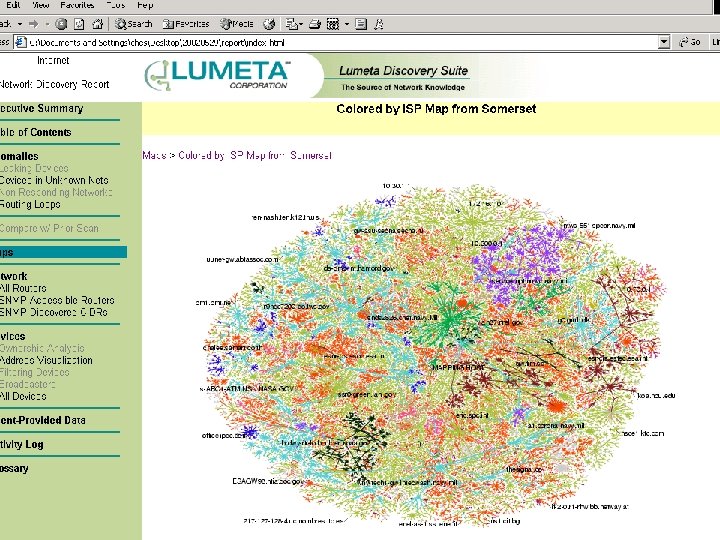Screen dimensions: 720x540
Task: Open the Tools menu
Action: tap(116, 5)
